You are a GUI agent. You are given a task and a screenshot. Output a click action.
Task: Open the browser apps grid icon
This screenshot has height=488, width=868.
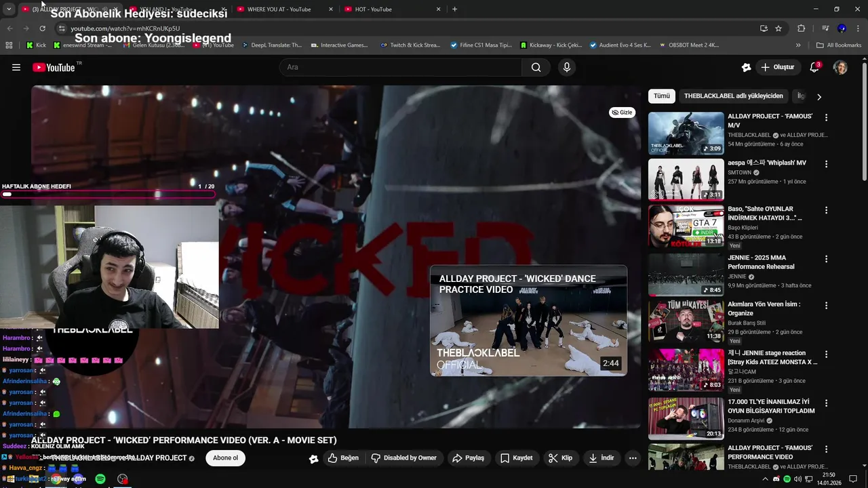tap(9, 45)
